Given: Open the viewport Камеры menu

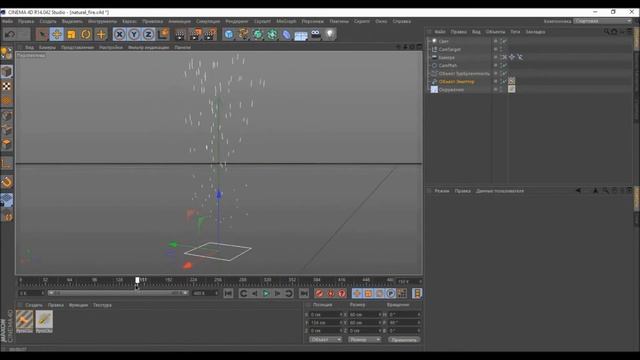Looking at the screenshot, I should click(47, 47).
